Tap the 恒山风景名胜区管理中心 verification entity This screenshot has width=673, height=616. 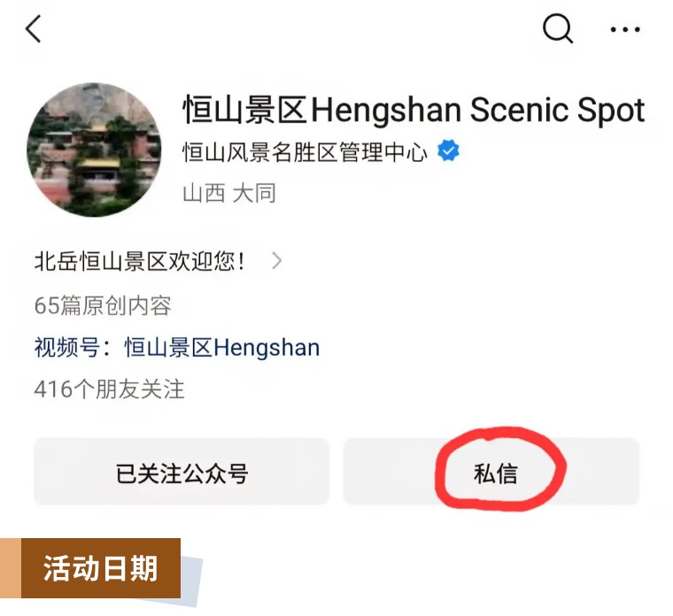point(306,152)
